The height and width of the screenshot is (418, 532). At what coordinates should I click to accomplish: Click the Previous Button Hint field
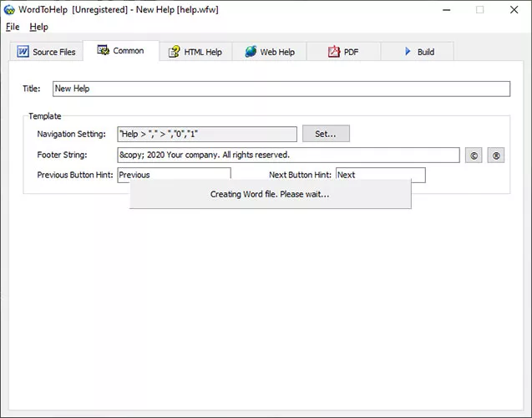(174, 175)
